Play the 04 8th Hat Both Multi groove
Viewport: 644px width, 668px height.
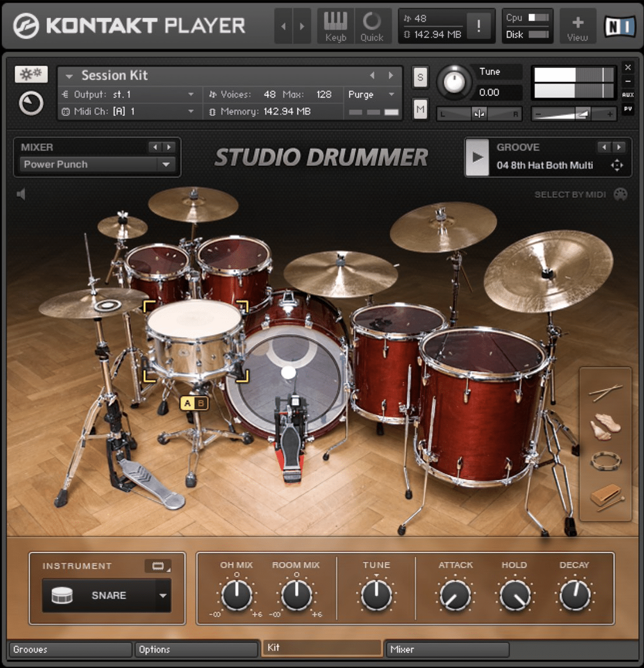click(476, 157)
